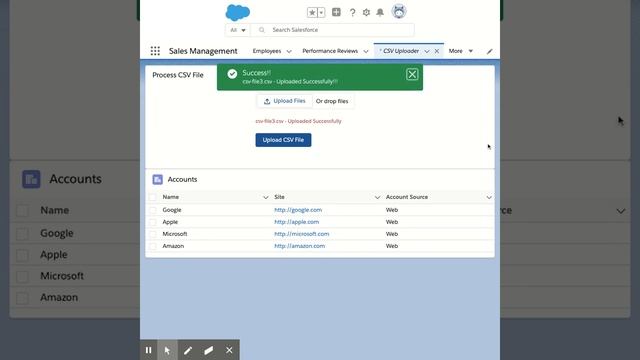The height and width of the screenshot is (360, 640).
Task: Click the Upload CSV File button
Action: click(x=283, y=140)
